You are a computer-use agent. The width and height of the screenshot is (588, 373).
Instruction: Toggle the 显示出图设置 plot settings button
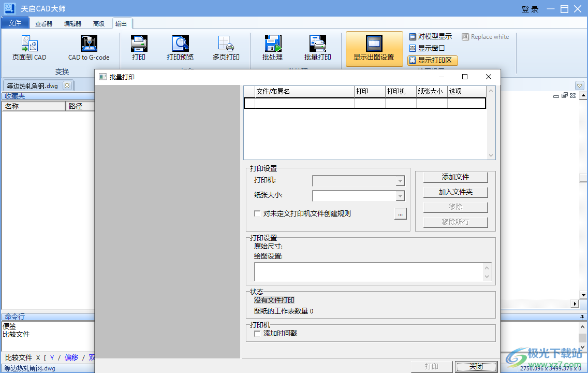point(374,49)
